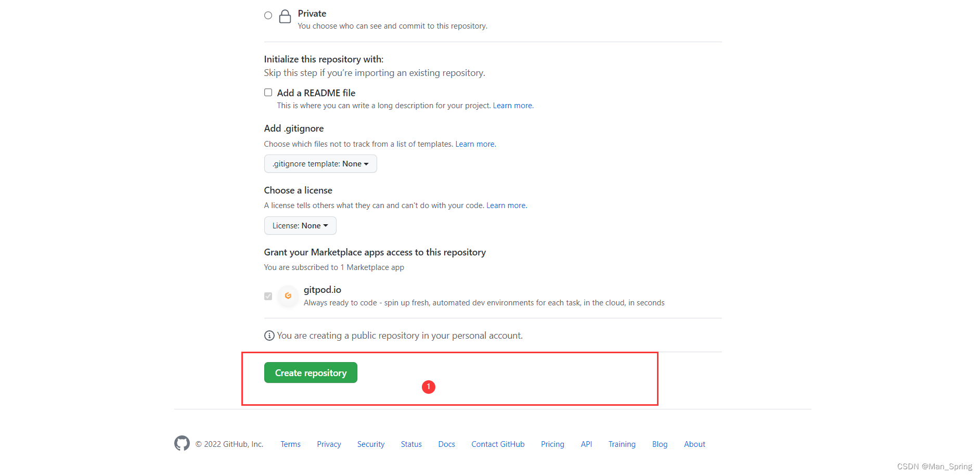Viewport: 980px width, 476px height.
Task: Open Blog footer link
Action: 660,444
